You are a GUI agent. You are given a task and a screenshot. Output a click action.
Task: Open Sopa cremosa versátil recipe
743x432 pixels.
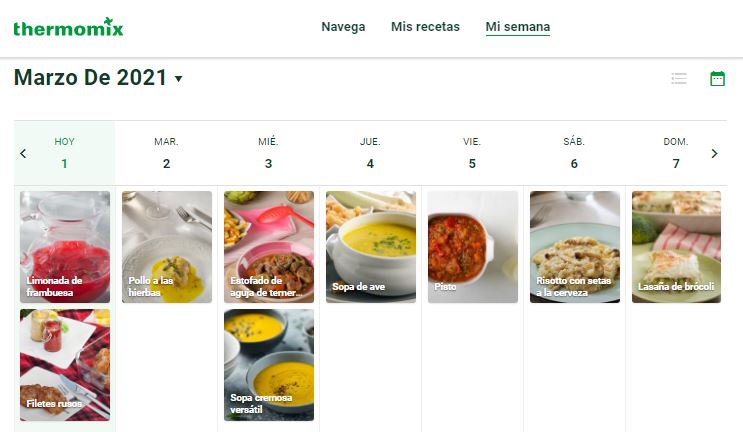click(x=269, y=365)
